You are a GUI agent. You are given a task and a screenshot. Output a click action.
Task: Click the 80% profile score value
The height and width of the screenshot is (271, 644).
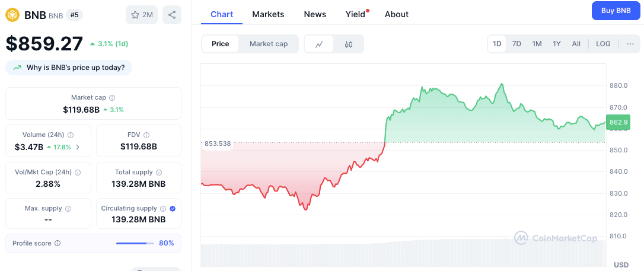[x=167, y=243]
